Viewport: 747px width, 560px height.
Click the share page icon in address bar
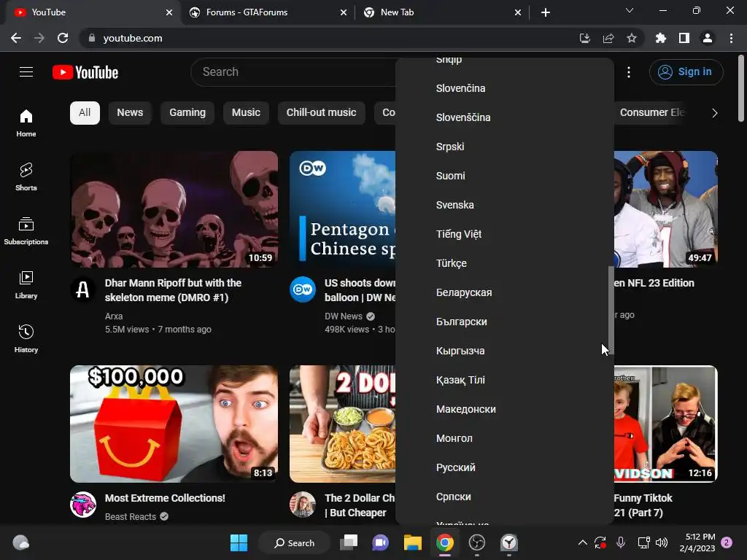[608, 38]
